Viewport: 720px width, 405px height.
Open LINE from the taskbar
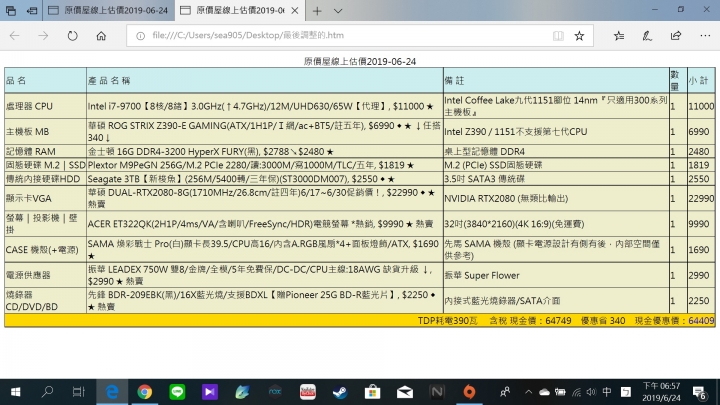pyautogui.click(x=177, y=392)
